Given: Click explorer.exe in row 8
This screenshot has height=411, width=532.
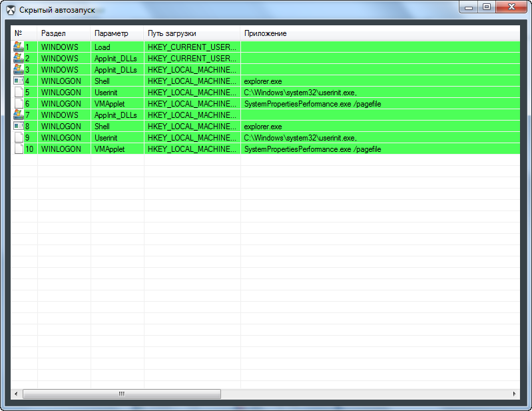Looking at the screenshot, I should pos(263,127).
